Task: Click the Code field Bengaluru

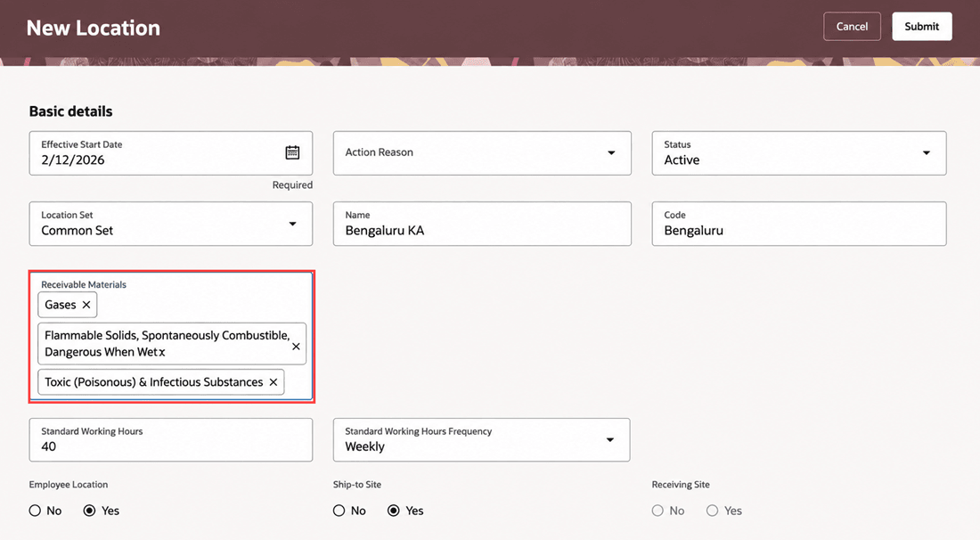Action: pos(799,224)
